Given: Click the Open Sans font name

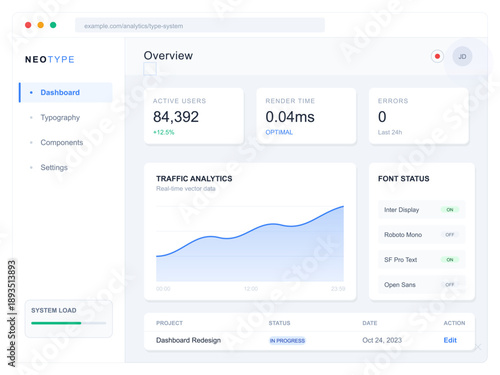Looking at the screenshot, I should click(400, 285).
